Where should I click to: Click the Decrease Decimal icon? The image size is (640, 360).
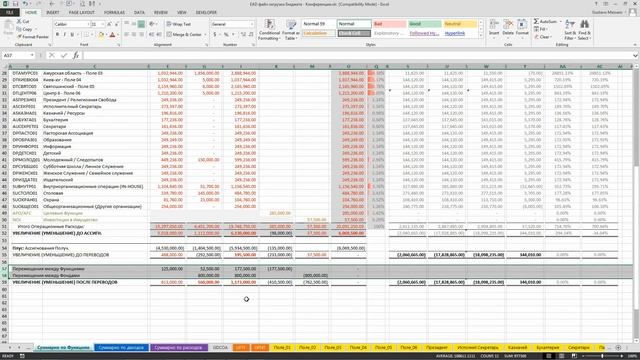click(251, 35)
